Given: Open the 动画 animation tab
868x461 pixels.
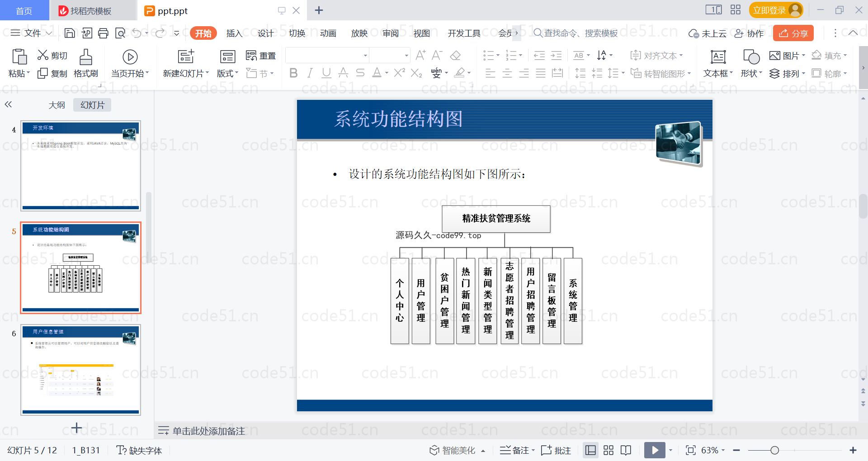Looking at the screenshot, I should (328, 33).
